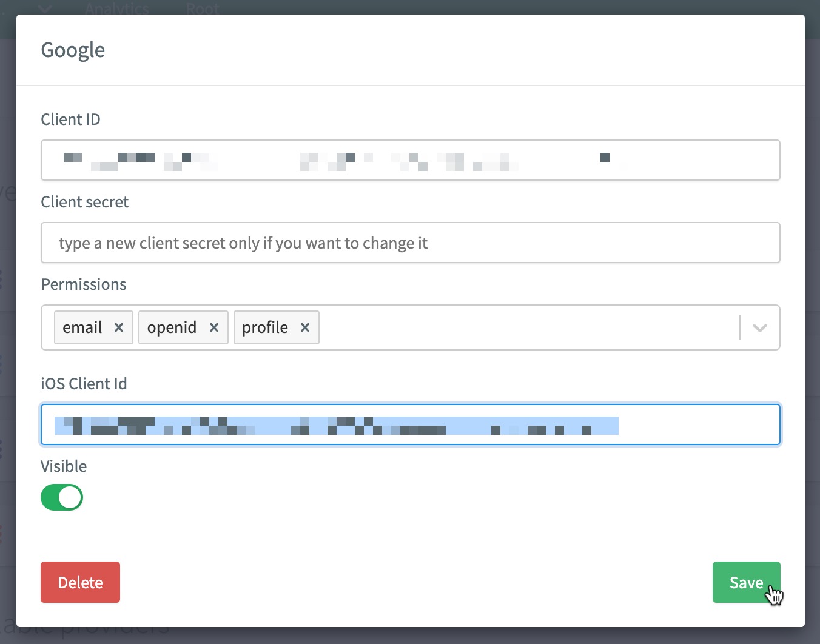Click the Client secret label
820x644 pixels.
(85, 202)
